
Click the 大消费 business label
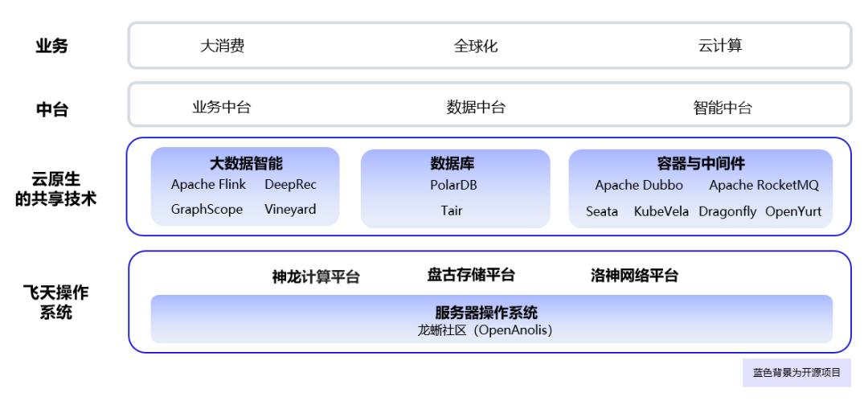pos(222,46)
